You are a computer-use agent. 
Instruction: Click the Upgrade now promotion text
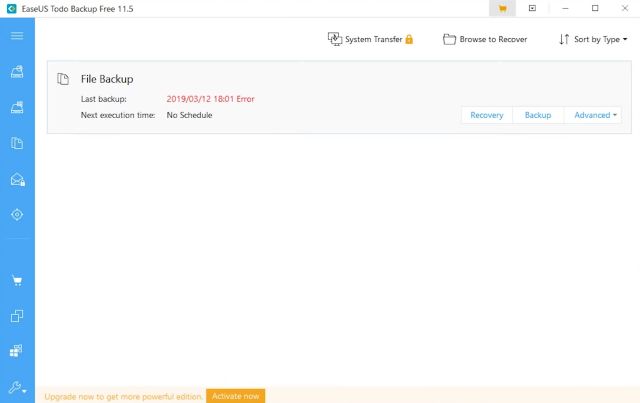coord(124,396)
